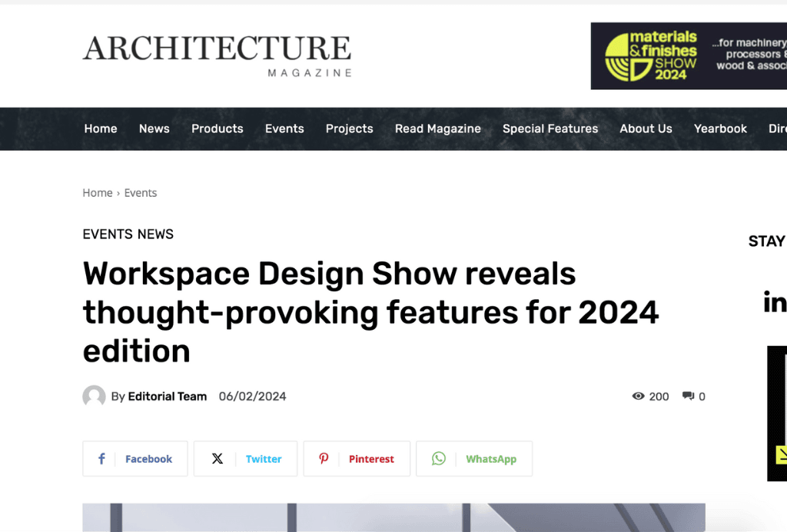Click the Facebook share icon
787x532 pixels.
[x=101, y=459]
